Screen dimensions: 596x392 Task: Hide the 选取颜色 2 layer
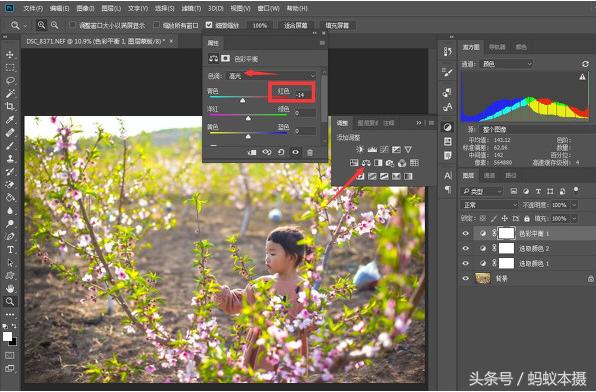pos(466,248)
